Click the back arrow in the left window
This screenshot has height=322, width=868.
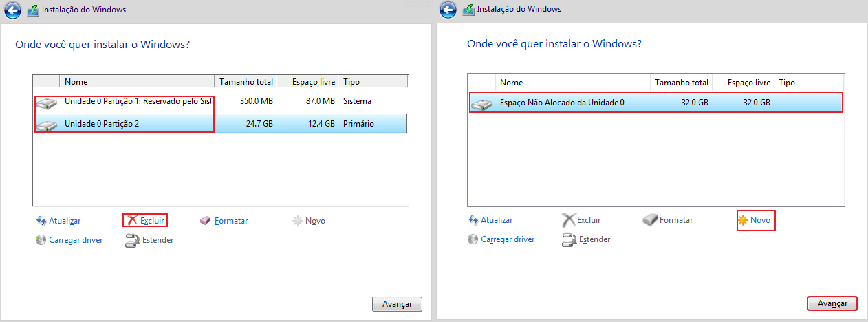12,10
